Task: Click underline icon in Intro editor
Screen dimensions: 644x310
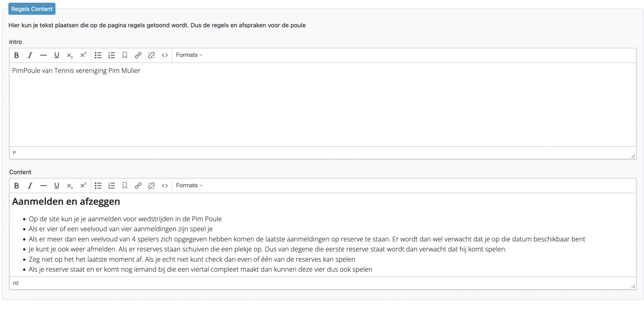Action: click(x=57, y=55)
